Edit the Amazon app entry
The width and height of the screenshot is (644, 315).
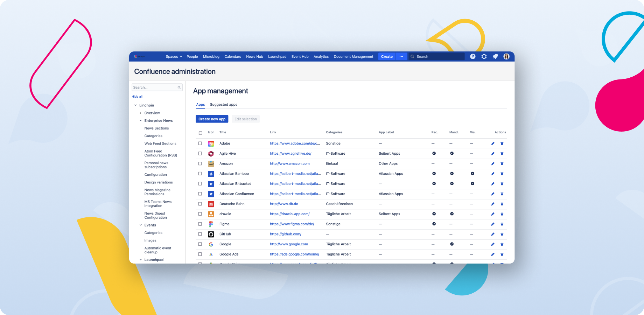493,164
